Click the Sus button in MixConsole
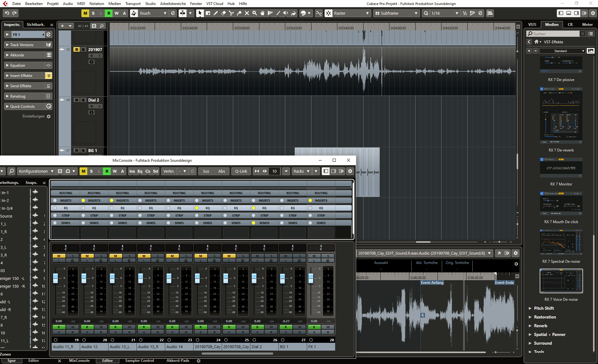The height and width of the screenshot is (364, 598). [x=206, y=171]
